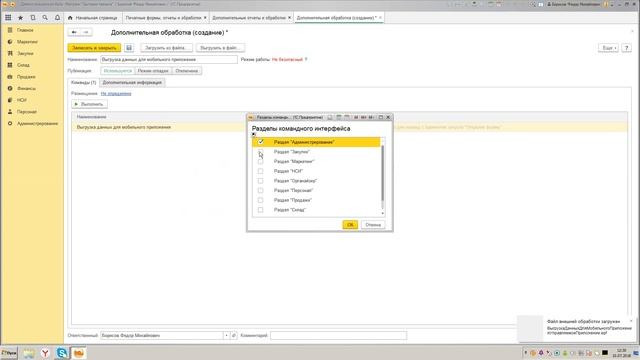Close Печатные формы, отчеты и обработки tab

[205, 18]
